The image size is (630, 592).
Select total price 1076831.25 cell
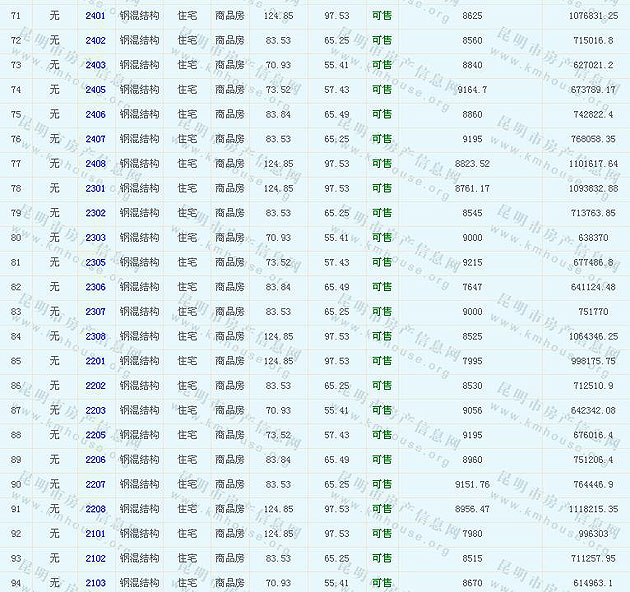592,16
